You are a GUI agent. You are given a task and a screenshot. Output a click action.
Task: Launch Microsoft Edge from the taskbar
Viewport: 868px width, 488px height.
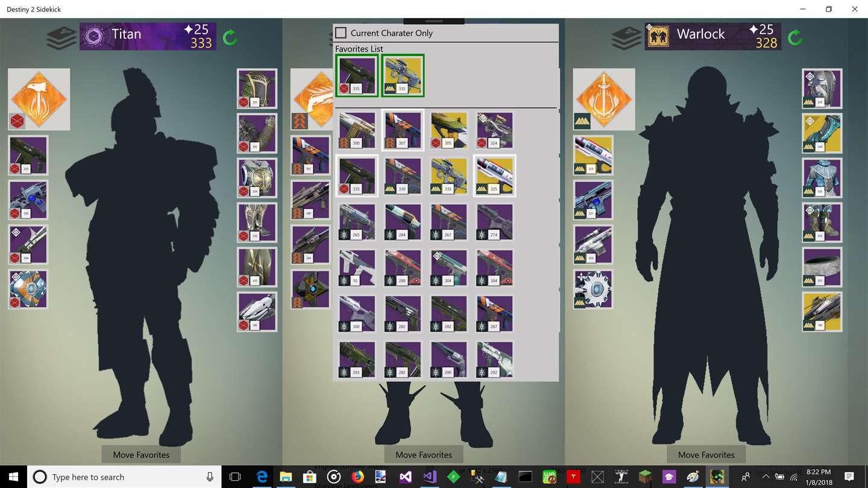coord(262,477)
